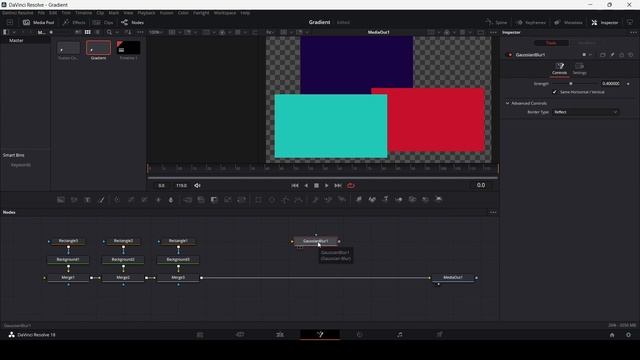Select the Rectangle3 node
Image resolution: width=640 pixels, height=360 pixels.
68,241
